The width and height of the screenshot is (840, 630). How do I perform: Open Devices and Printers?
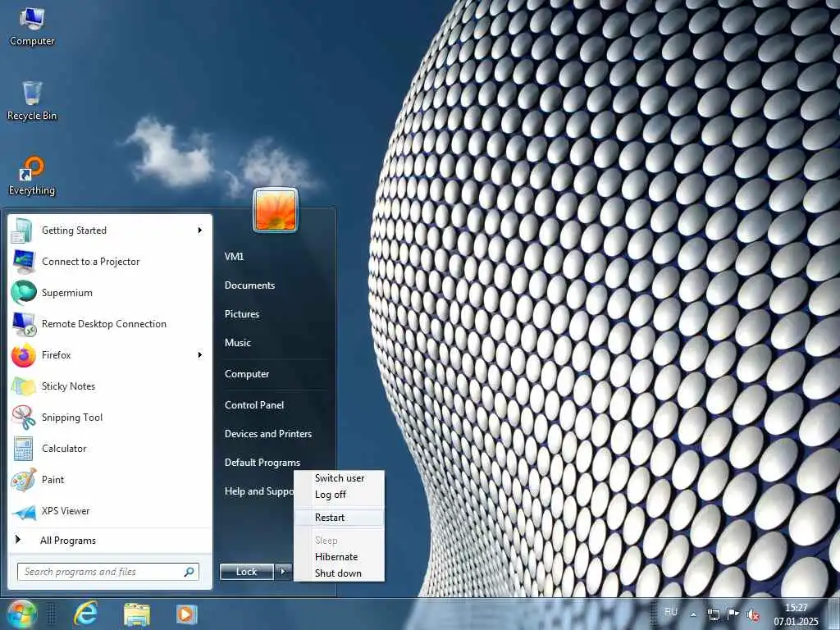(268, 434)
